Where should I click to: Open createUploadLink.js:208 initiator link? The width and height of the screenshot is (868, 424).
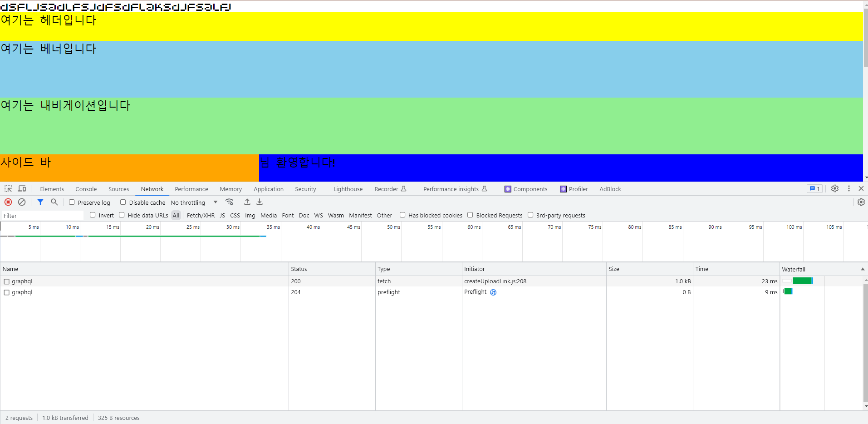495,281
